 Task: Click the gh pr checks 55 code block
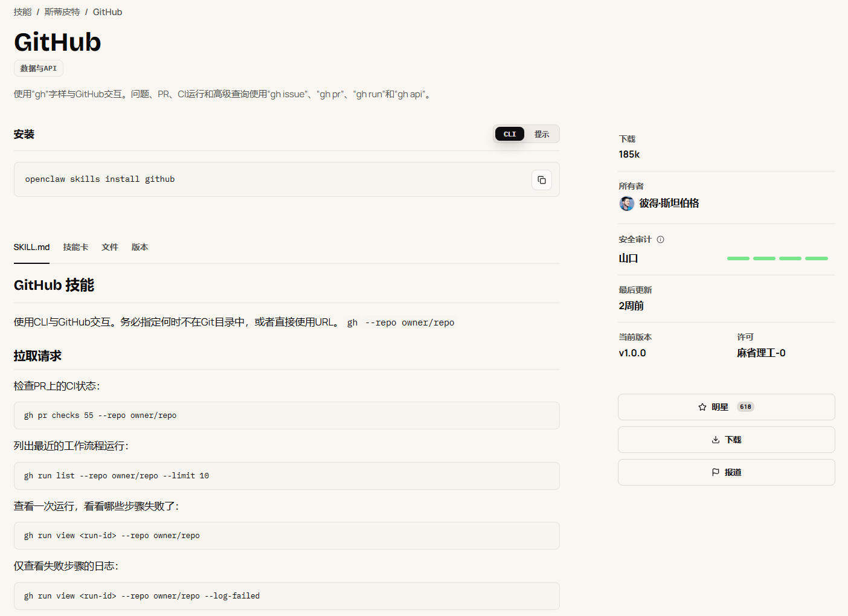pos(286,415)
